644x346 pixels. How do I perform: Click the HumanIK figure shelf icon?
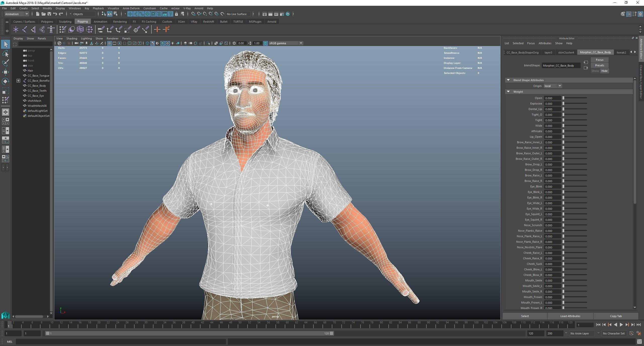[x=51, y=30]
